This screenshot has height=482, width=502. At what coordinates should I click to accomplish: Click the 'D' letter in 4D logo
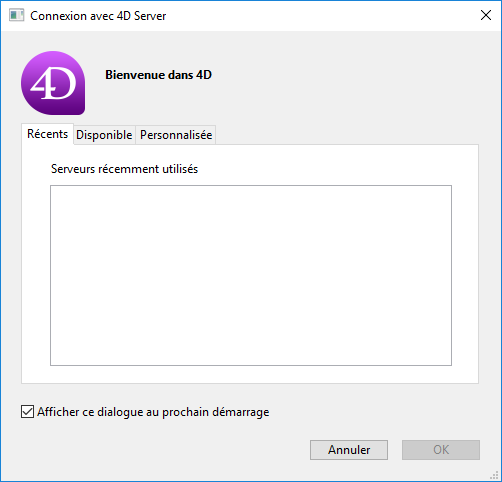pos(63,84)
